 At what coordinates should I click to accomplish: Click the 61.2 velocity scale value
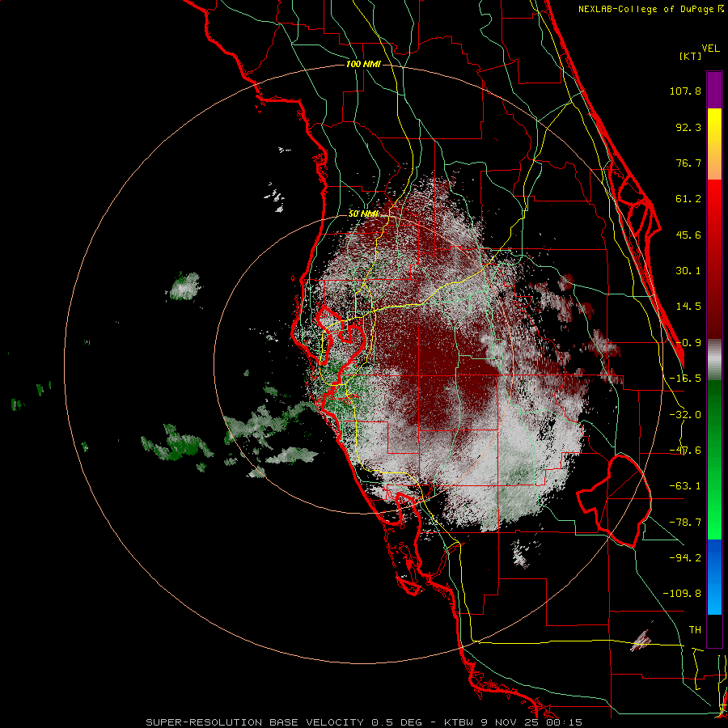(688, 199)
